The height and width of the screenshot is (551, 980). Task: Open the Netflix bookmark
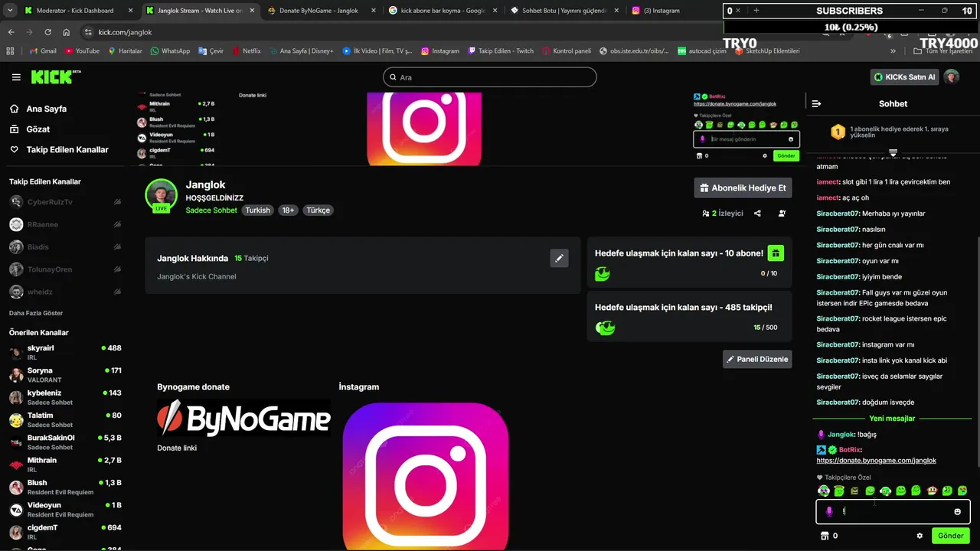(246, 51)
